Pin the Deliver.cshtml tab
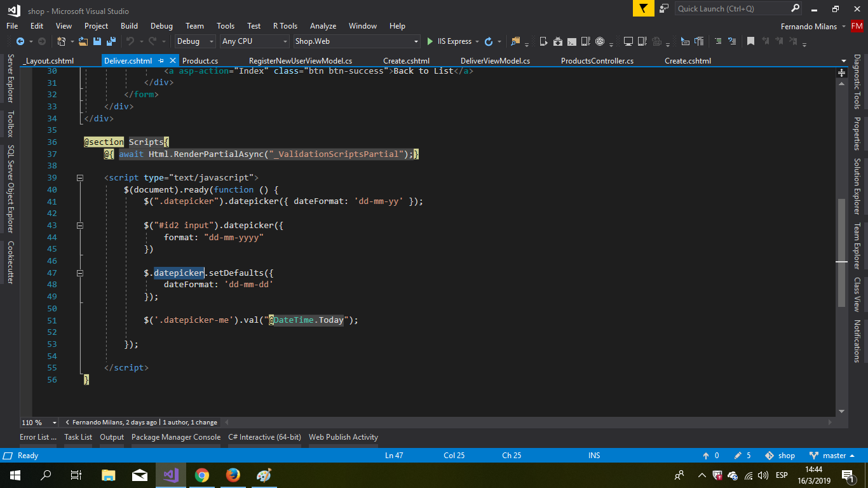Viewport: 868px width, 488px height. click(x=161, y=61)
